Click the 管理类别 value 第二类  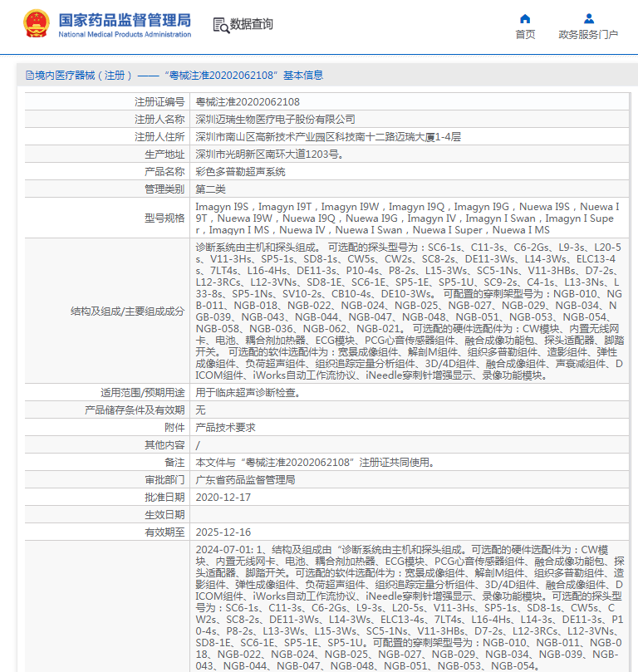click(210, 189)
